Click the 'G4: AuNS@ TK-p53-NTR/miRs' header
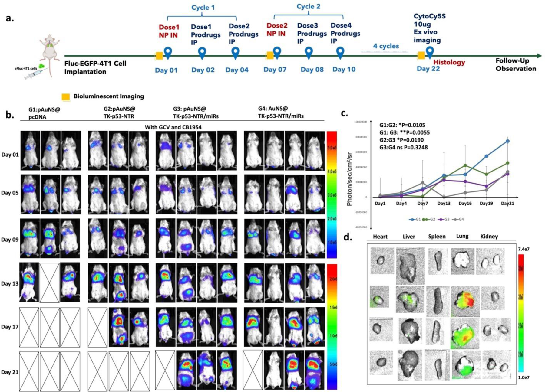The height and width of the screenshot is (392, 545). click(x=281, y=112)
